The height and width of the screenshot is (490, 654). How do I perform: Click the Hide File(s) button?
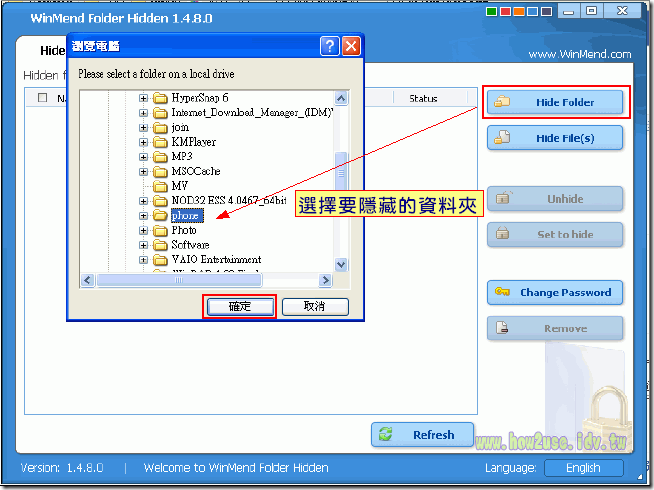pyautogui.click(x=555, y=138)
